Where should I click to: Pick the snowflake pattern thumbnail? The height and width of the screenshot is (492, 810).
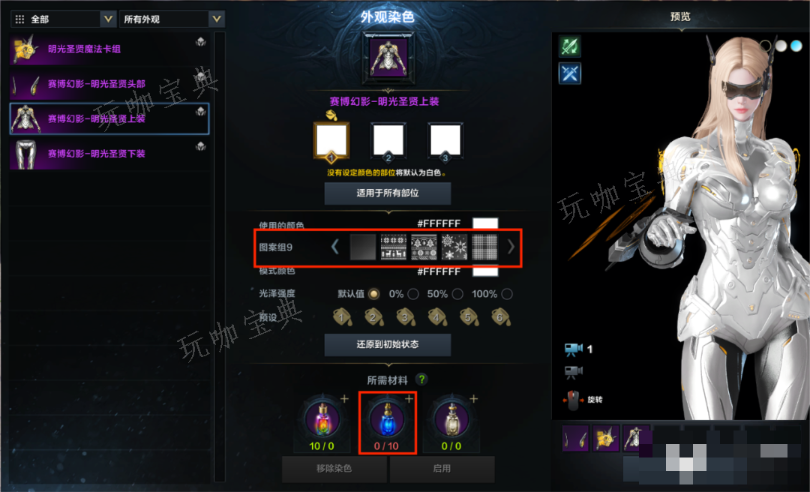(x=454, y=247)
